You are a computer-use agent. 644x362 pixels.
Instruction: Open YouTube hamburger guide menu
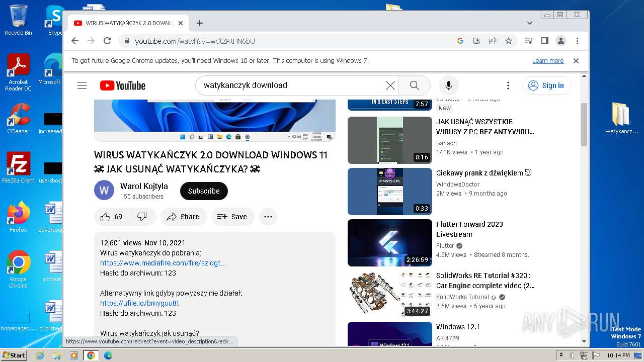point(82,85)
